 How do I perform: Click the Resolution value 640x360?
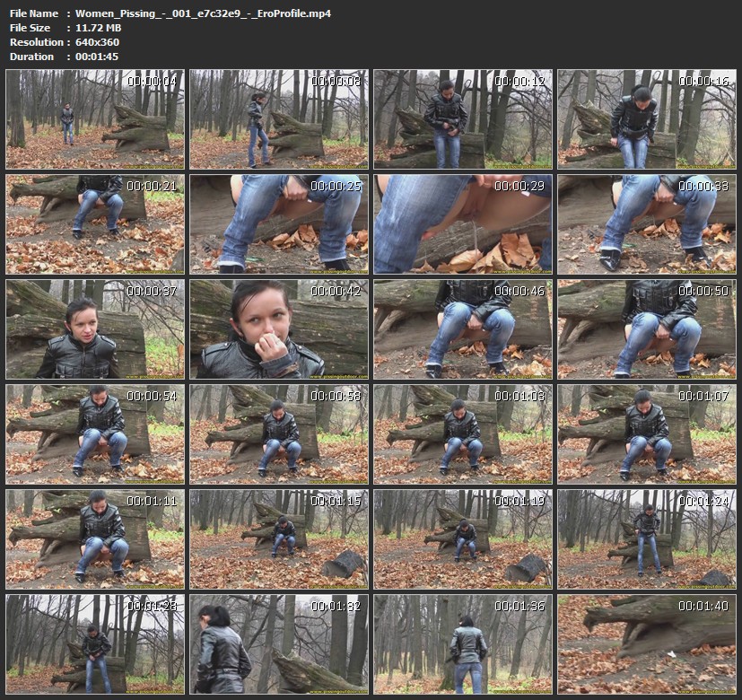coord(97,42)
